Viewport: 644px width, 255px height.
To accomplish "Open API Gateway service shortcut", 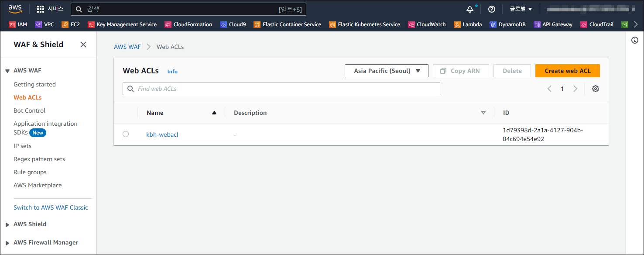I will pyautogui.click(x=553, y=24).
